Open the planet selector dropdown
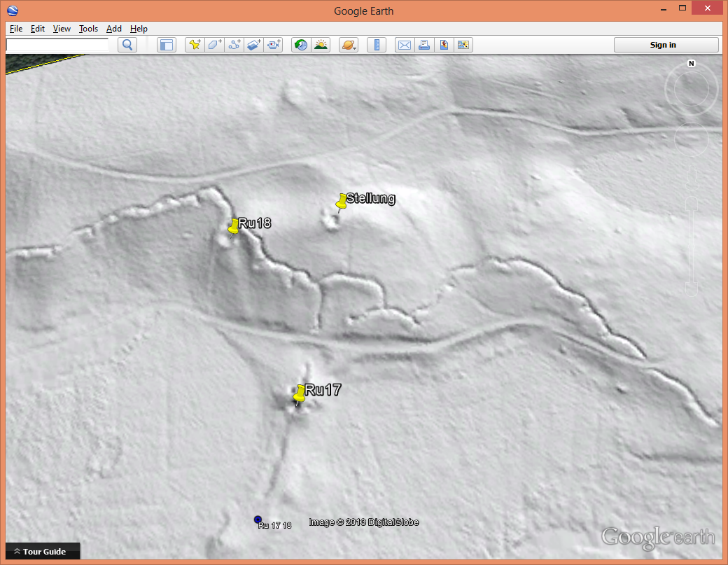Image resolution: width=728 pixels, height=565 pixels. click(x=348, y=45)
